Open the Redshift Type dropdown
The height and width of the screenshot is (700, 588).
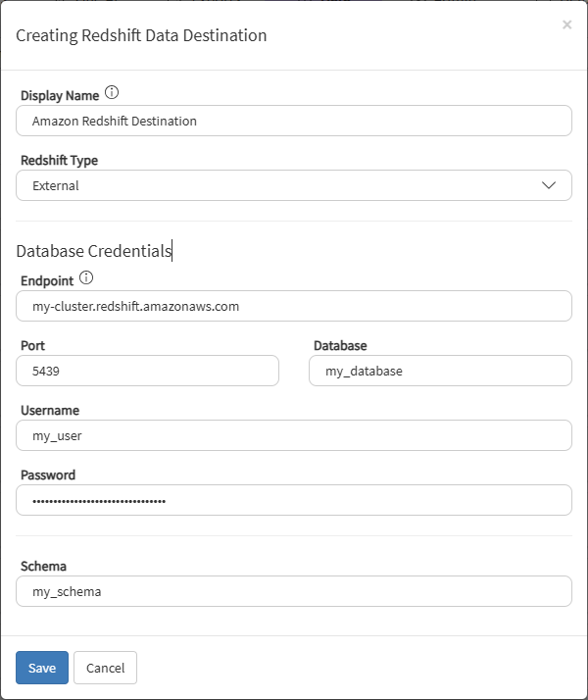click(x=294, y=185)
